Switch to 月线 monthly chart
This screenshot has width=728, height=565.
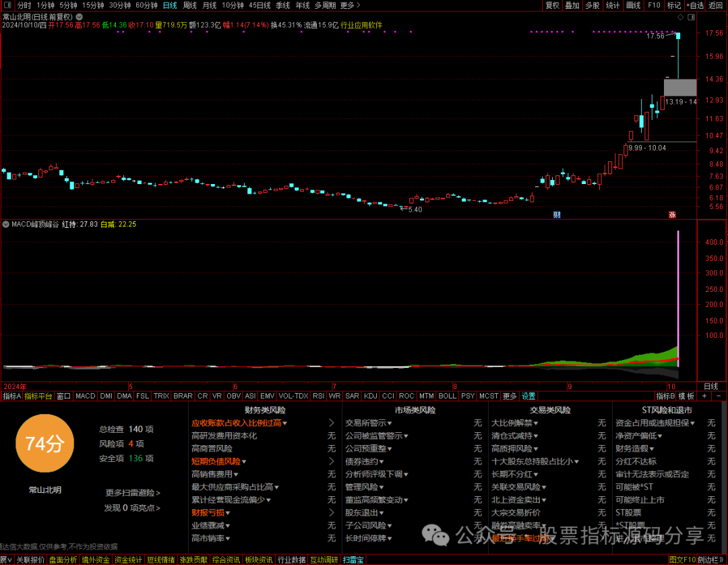[210, 5]
